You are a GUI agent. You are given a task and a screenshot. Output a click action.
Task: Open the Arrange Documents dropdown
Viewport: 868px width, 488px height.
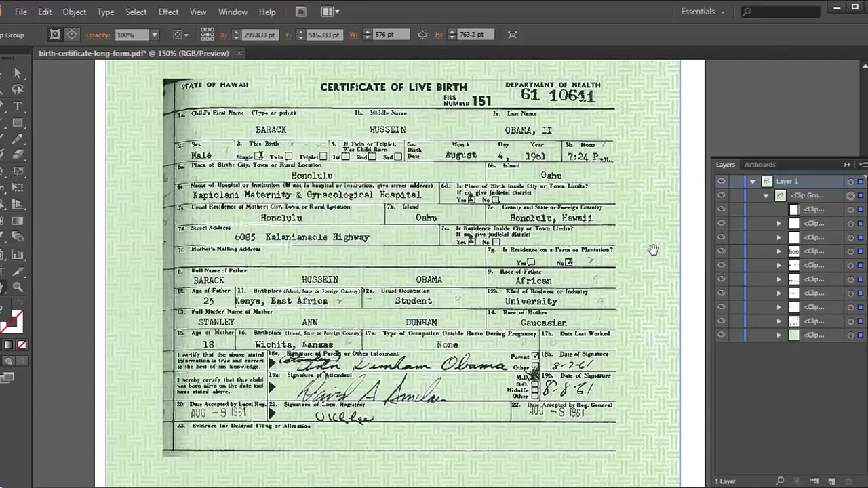point(330,12)
